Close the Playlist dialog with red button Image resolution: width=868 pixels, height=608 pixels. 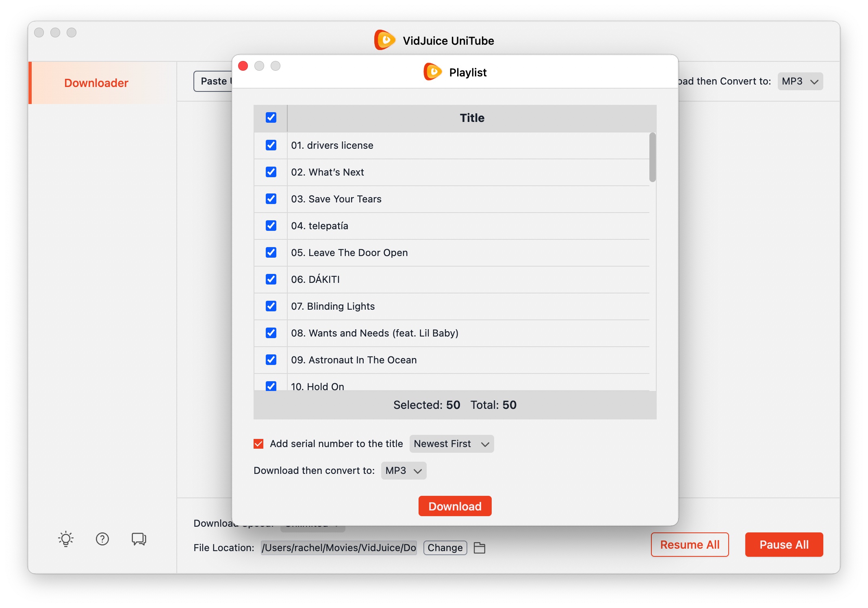pyautogui.click(x=243, y=66)
